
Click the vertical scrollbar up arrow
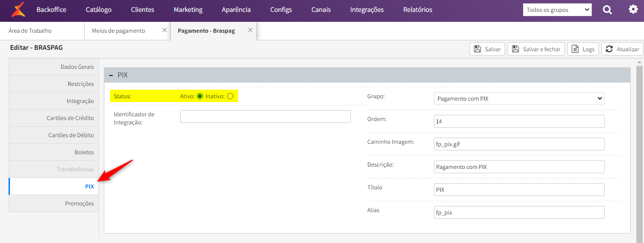pos(640,62)
